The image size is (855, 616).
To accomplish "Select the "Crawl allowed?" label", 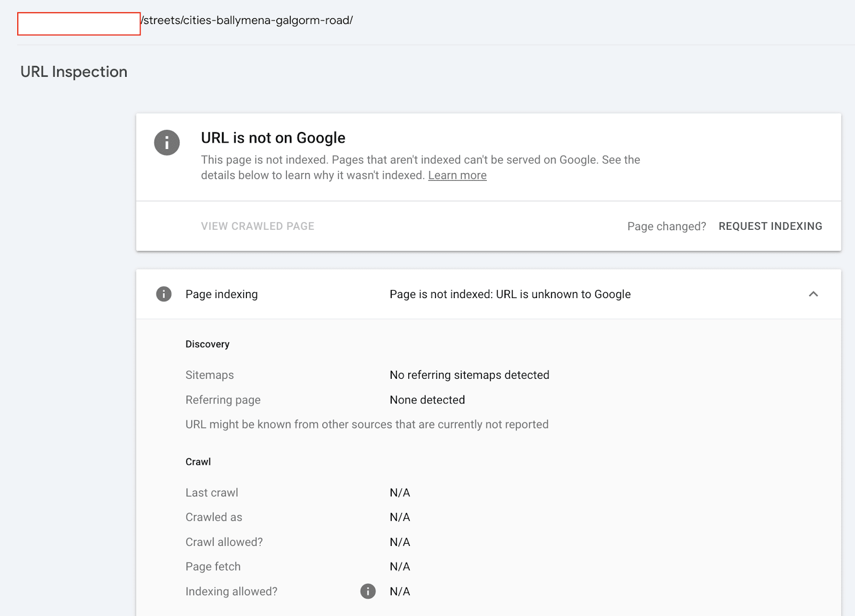I will coord(224,542).
